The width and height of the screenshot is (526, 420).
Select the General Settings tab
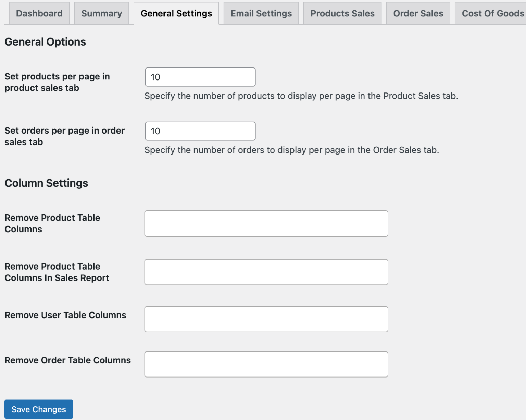click(x=176, y=13)
